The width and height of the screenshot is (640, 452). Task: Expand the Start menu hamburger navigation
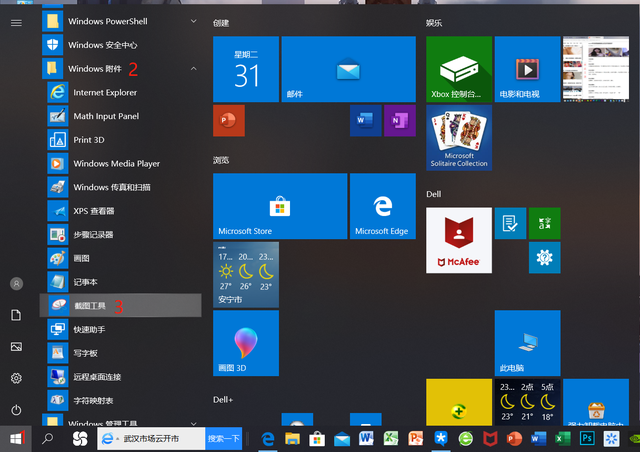point(16,22)
